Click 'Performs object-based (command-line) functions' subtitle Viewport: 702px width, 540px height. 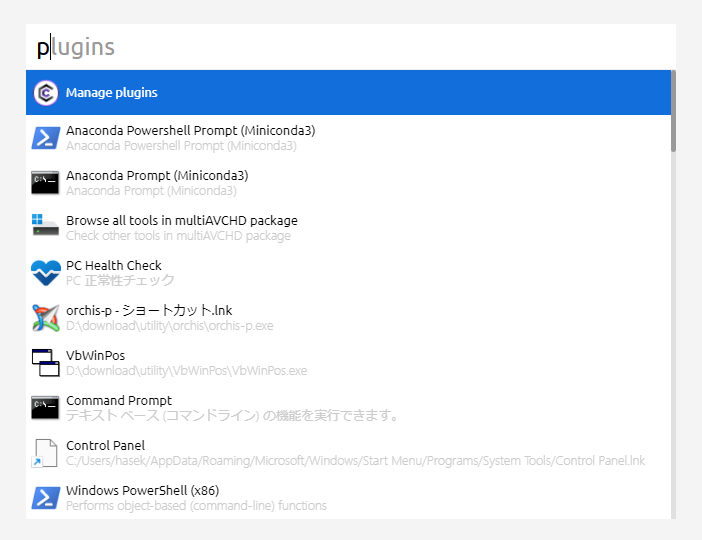197,506
